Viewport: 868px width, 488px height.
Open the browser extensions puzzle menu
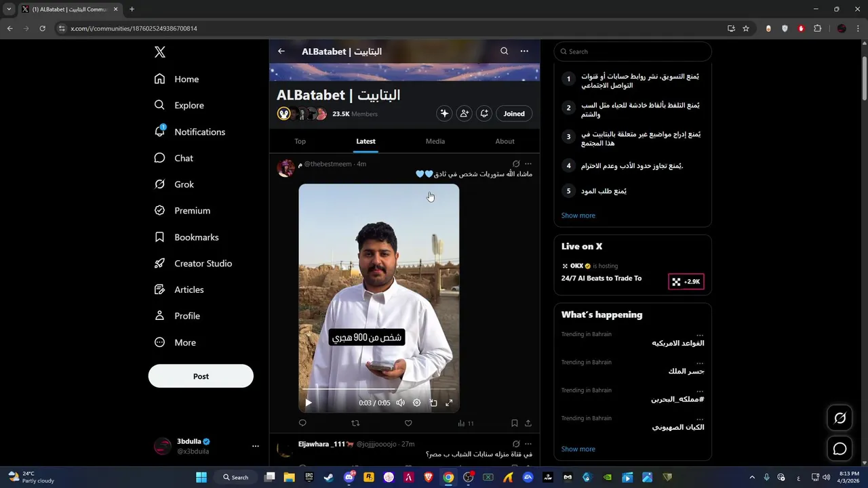click(817, 28)
